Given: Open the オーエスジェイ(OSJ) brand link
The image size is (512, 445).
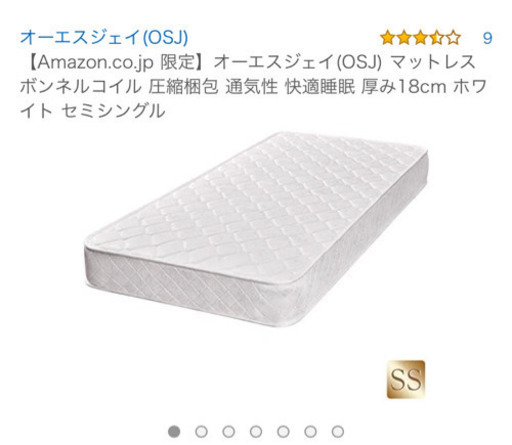Looking at the screenshot, I should click(x=104, y=37).
